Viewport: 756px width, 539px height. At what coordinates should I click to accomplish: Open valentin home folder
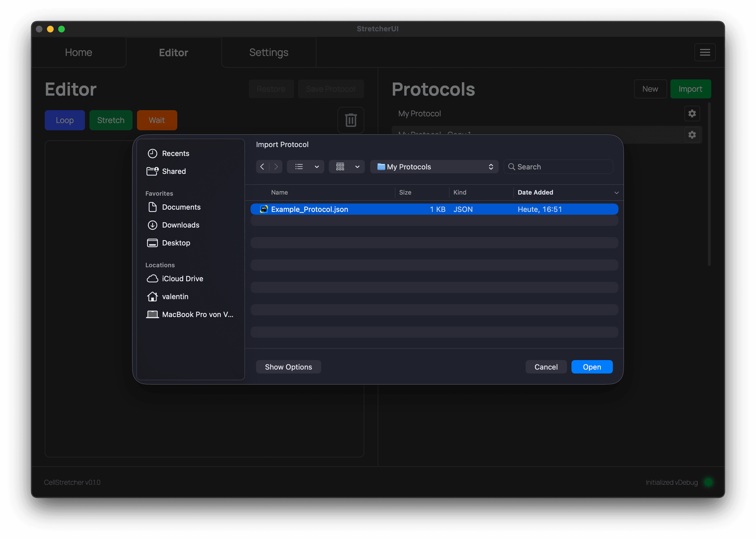tap(190, 297)
